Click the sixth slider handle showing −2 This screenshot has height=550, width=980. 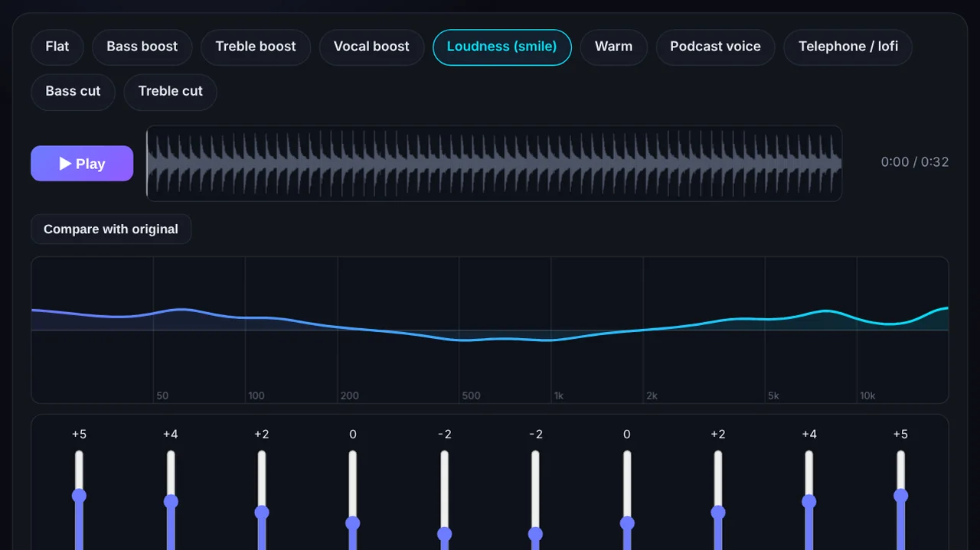click(535, 534)
